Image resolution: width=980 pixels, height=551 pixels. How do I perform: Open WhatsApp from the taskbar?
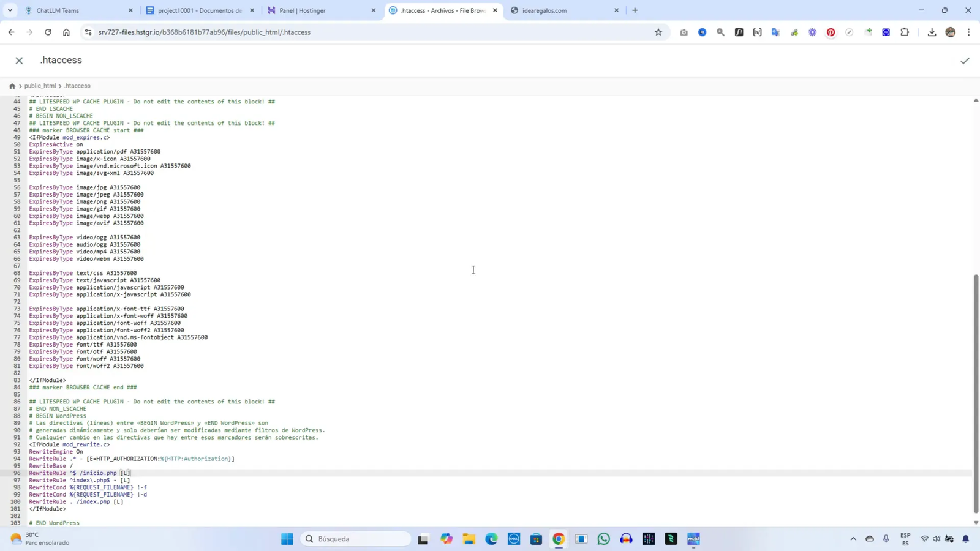pos(603,539)
